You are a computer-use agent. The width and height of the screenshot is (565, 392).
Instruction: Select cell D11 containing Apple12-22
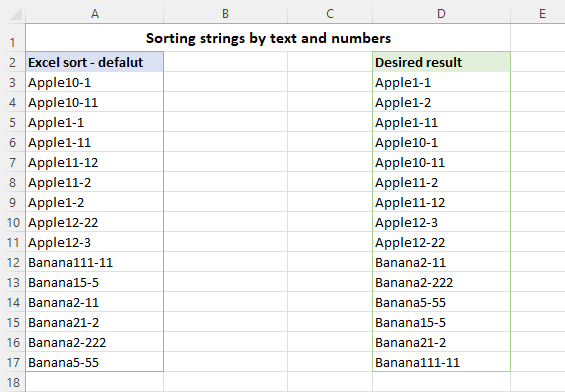coord(441,242)
